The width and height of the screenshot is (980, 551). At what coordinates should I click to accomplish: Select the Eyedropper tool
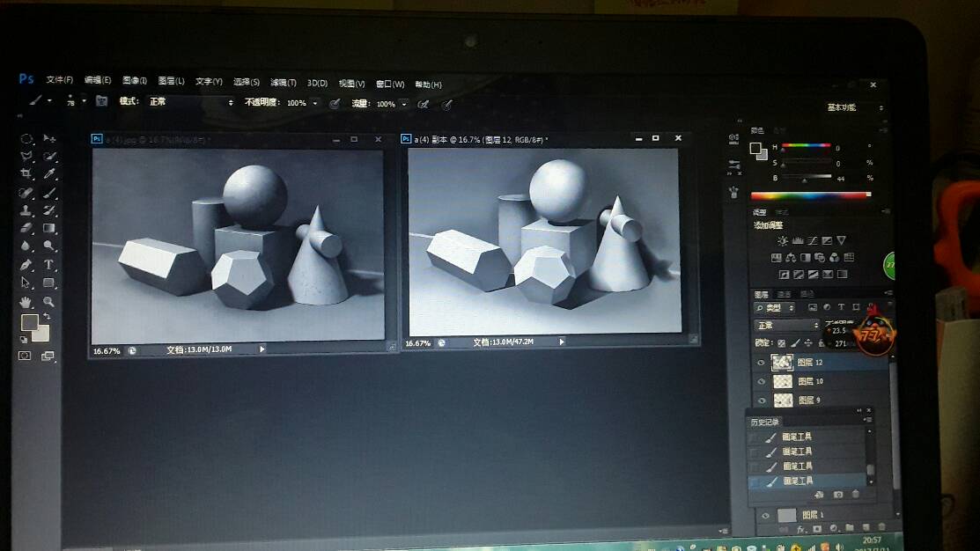(x=49, y=173)
